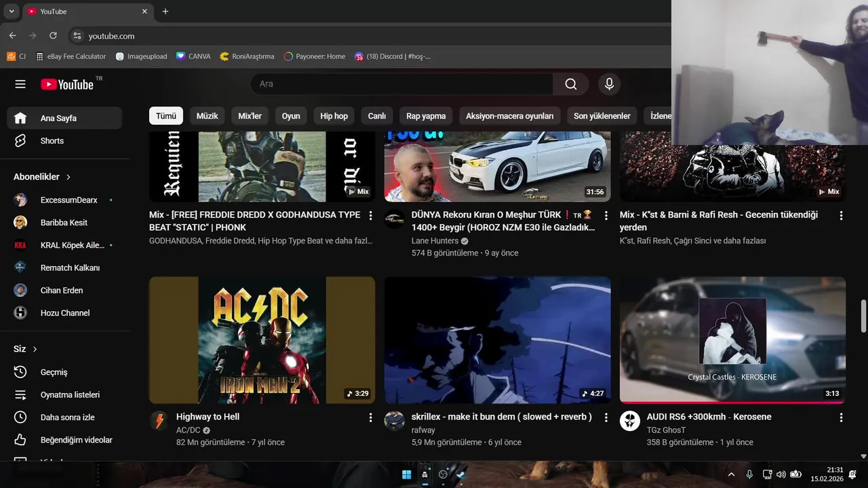Viewport: 868px width, 488px height.
Task: Expand the Siz section
Action: pyautogui.click(x=26, y=349)
